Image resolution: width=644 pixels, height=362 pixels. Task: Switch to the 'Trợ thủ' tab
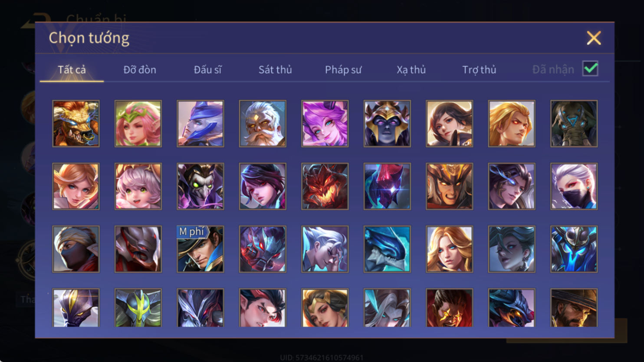(x=479, y=69)
